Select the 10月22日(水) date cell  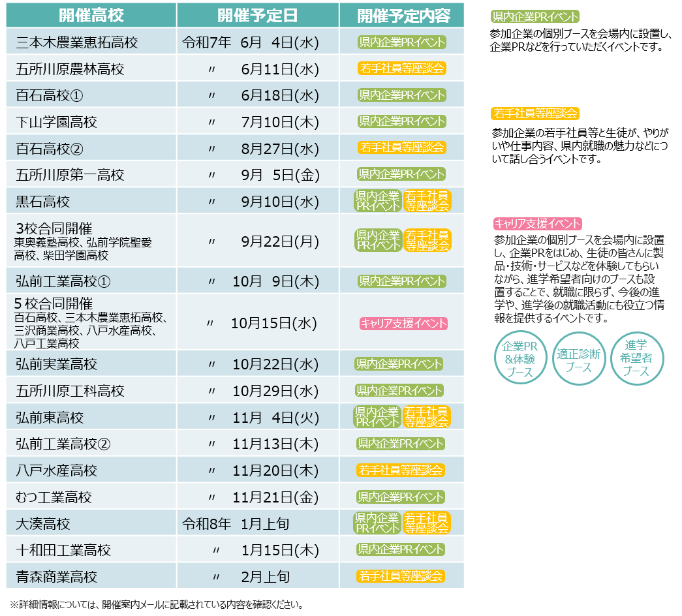coord(258,363)
